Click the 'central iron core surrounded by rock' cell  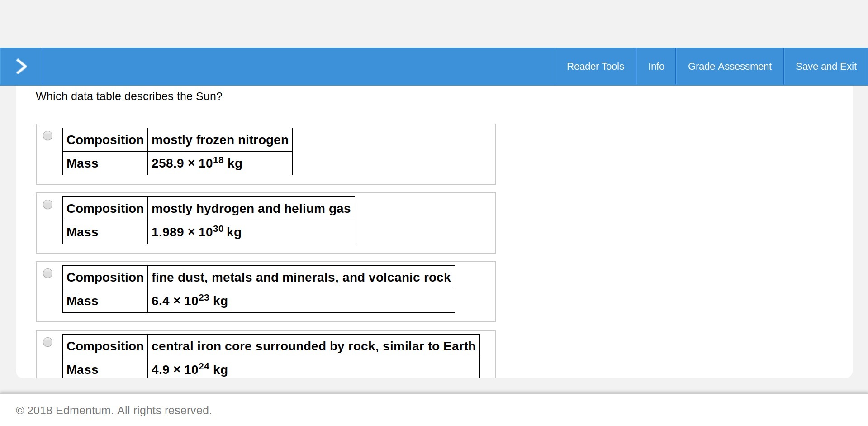[x=313, y=346]
